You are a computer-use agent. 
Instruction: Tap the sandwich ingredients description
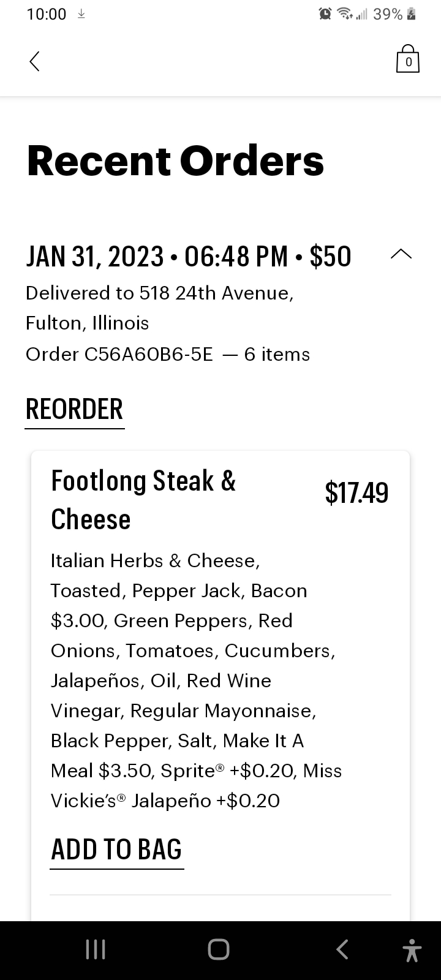coord(196,680)
